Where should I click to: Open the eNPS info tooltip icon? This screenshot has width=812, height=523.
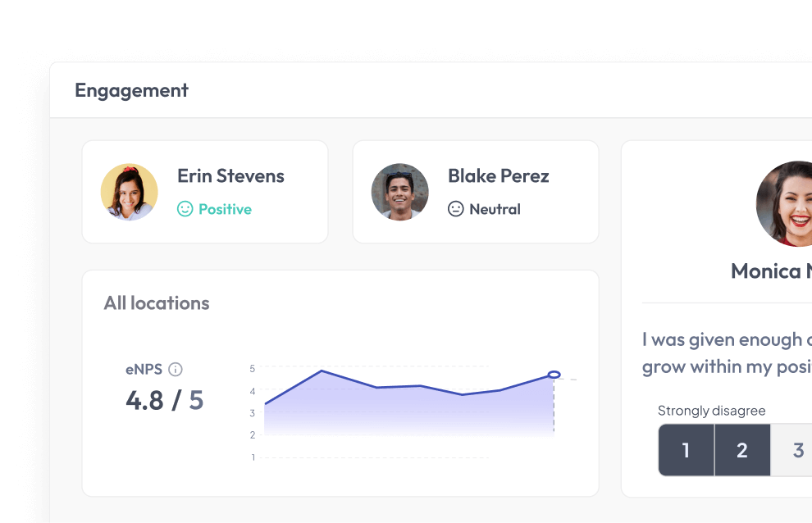176,370
